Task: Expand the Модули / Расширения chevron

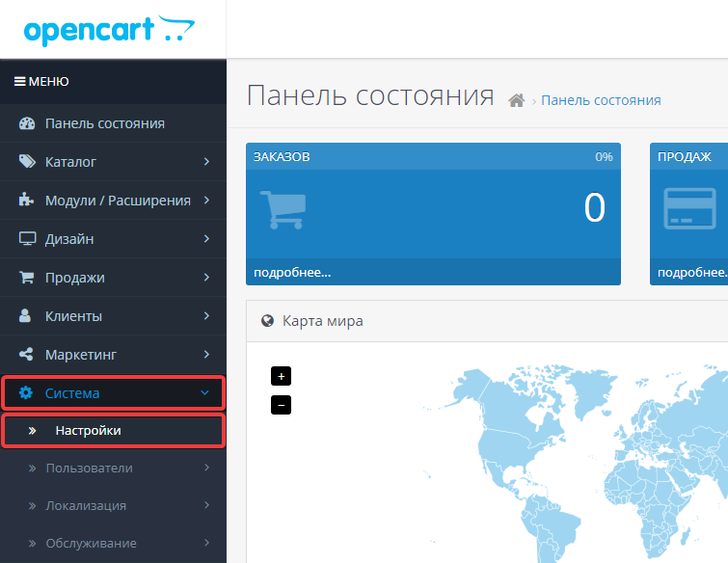Action: tap(206, 201)
